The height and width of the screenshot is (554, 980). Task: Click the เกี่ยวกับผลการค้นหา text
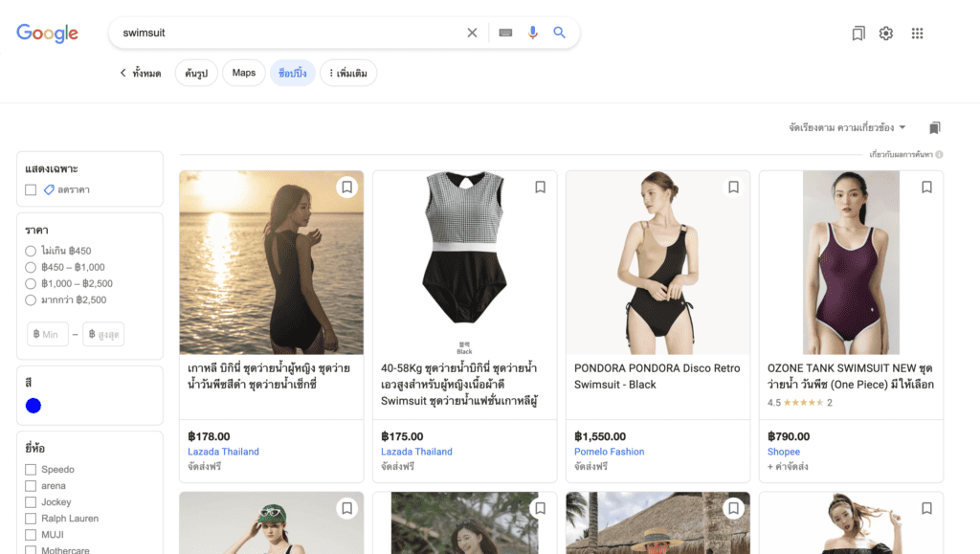pos(901,154)
